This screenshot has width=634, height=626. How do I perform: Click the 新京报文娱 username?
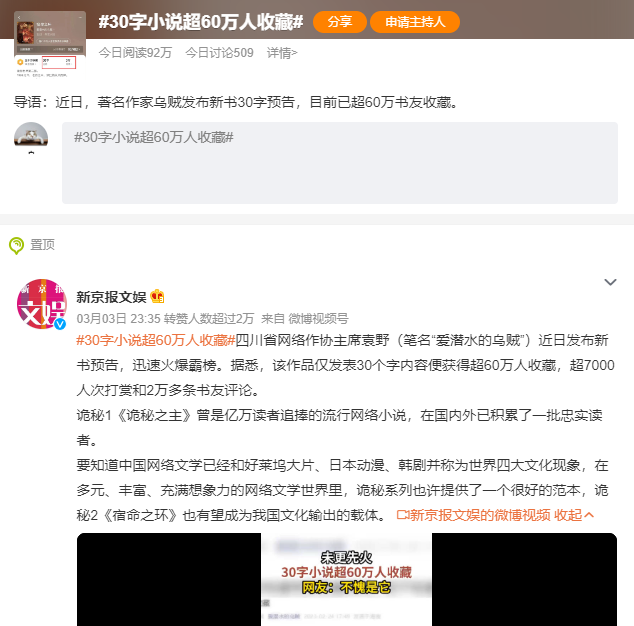(111, 297)
